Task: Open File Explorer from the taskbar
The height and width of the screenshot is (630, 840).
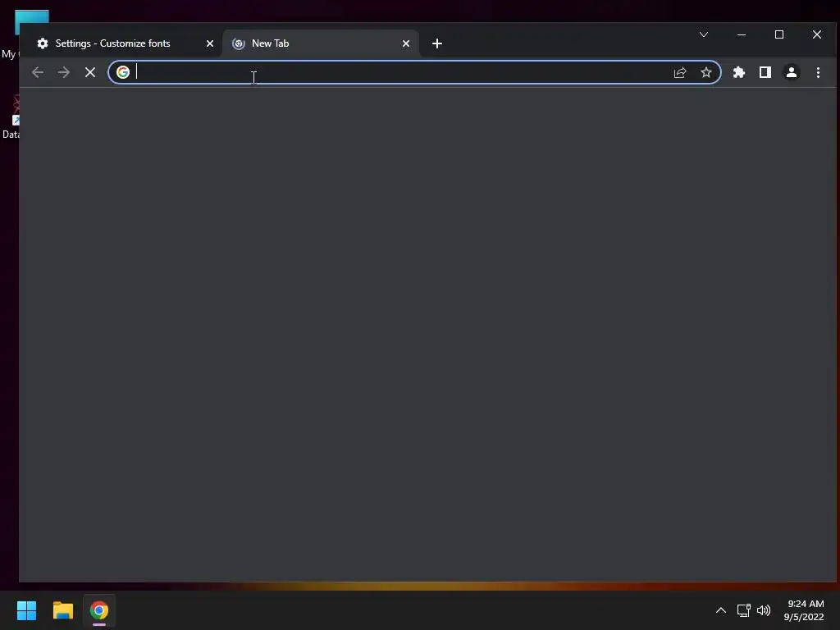Action: pos(62,610)
